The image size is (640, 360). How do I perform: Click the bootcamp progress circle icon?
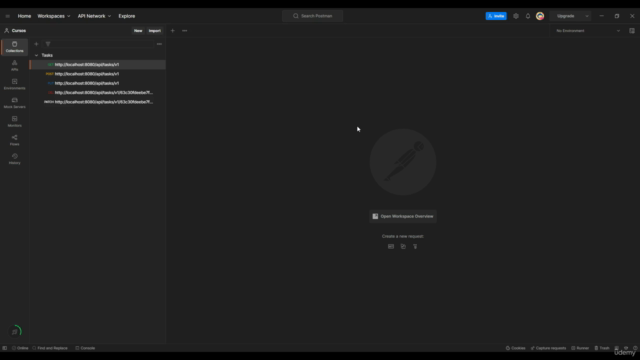15,331
